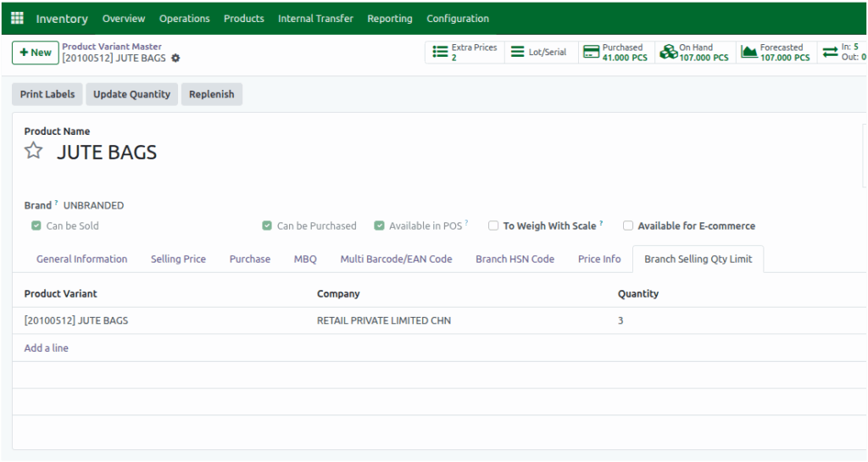The height and width of the screenshot is (462, 868).
Task: Open the Products menu
Action: (x=243, y=19)
